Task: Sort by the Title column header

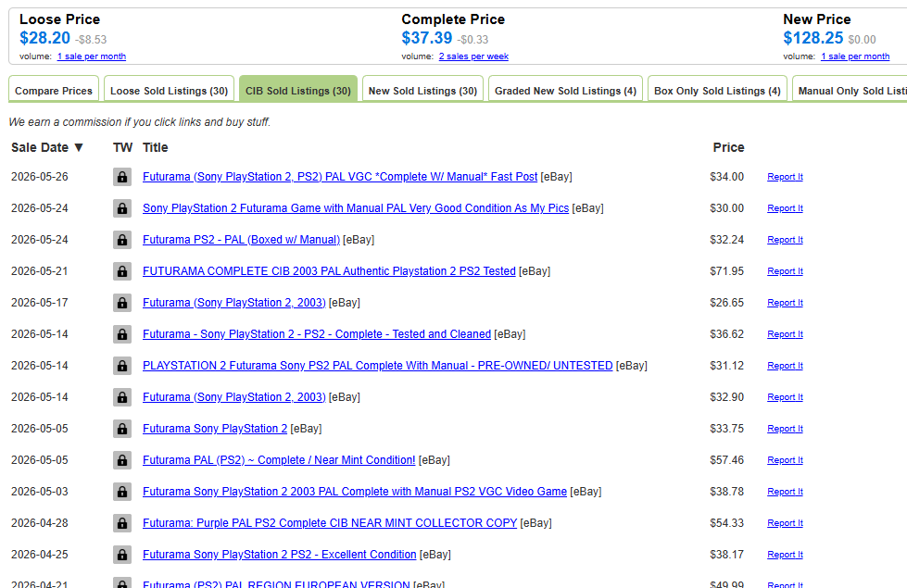Action: click(x=155, y=147)
